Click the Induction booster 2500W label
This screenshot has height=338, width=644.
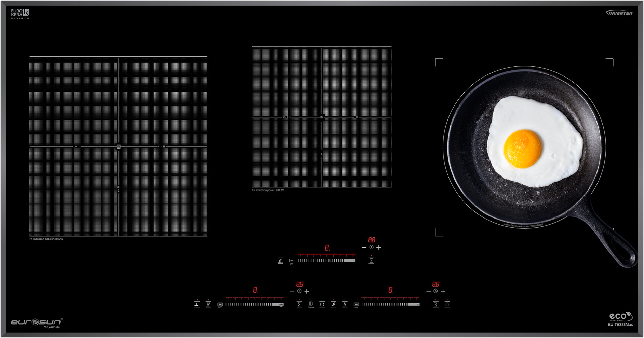pos(46,239)
